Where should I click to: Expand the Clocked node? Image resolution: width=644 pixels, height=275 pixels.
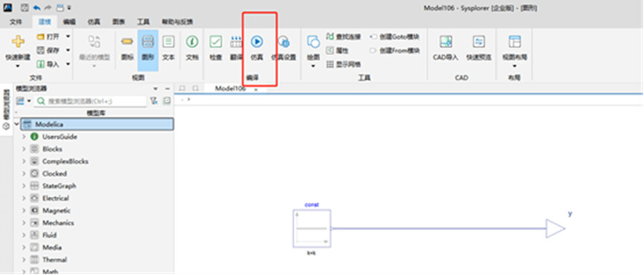(x=24, y=174)
